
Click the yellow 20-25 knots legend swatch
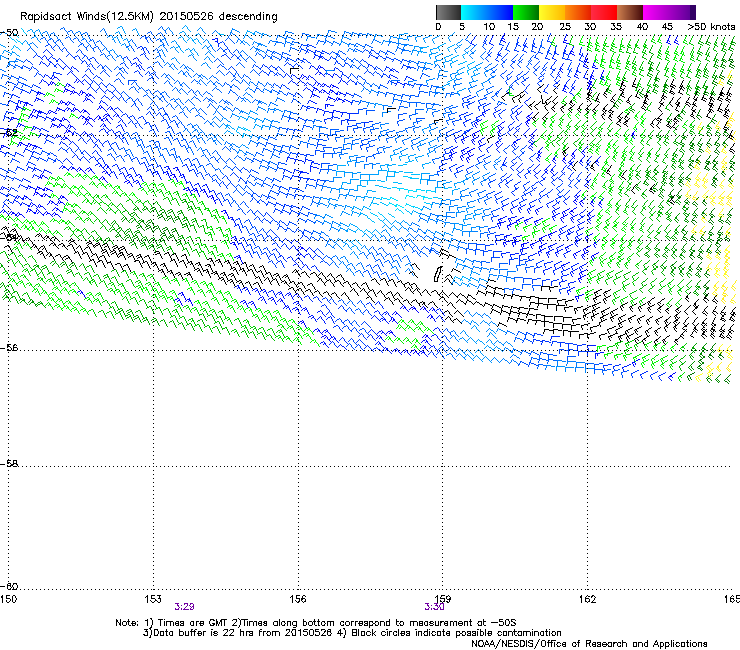point(552,12)
